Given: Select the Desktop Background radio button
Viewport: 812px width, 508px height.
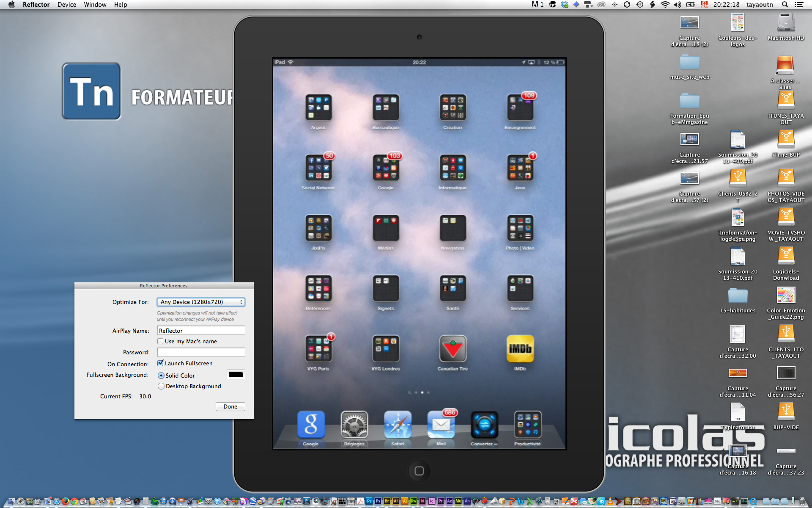Looking at the screenshot, I should pos(161,386).
